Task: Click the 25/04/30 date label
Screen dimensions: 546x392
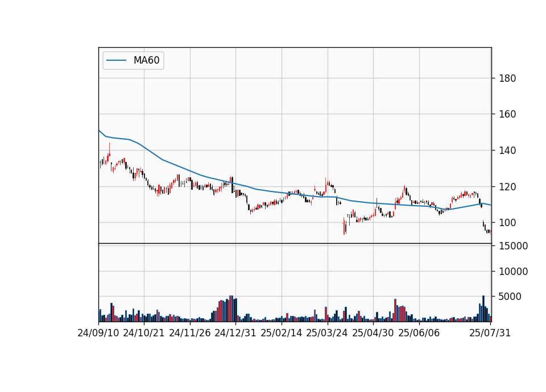Action: 373,333
